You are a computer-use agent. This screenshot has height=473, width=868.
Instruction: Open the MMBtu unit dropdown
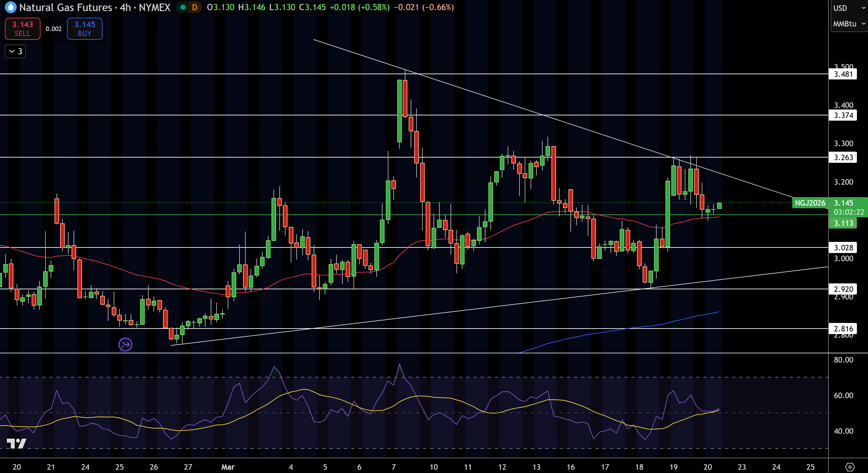pyautogui.click(x=849, y=24)
